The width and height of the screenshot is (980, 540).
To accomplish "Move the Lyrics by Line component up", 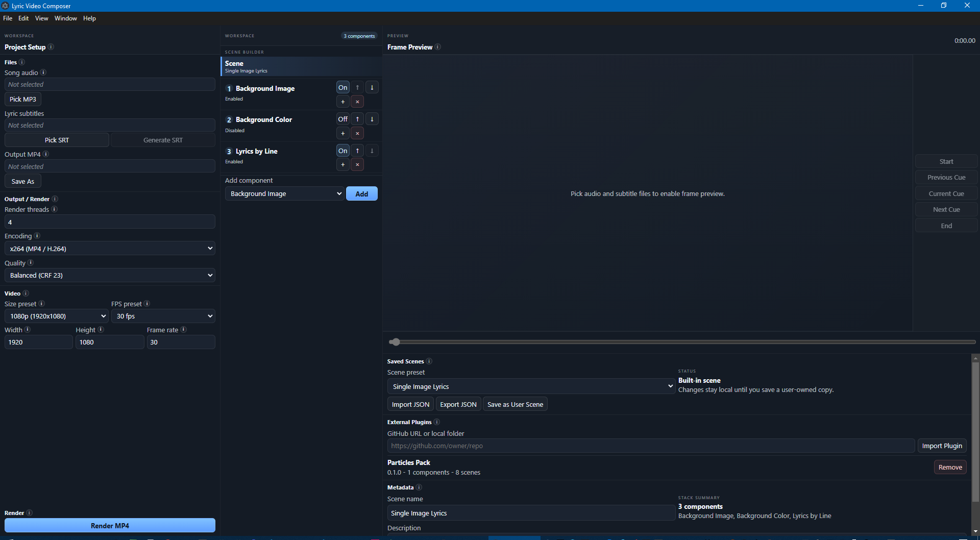I will tap(357, 151).
